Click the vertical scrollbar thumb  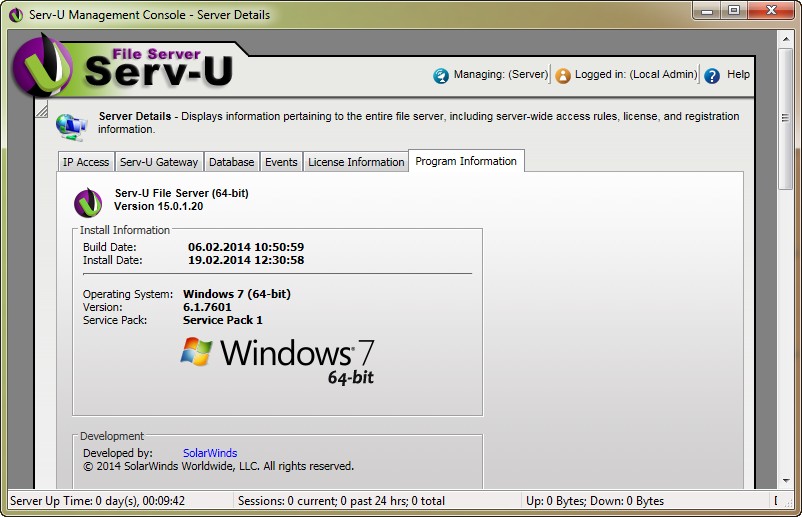(x=786, y=119)
